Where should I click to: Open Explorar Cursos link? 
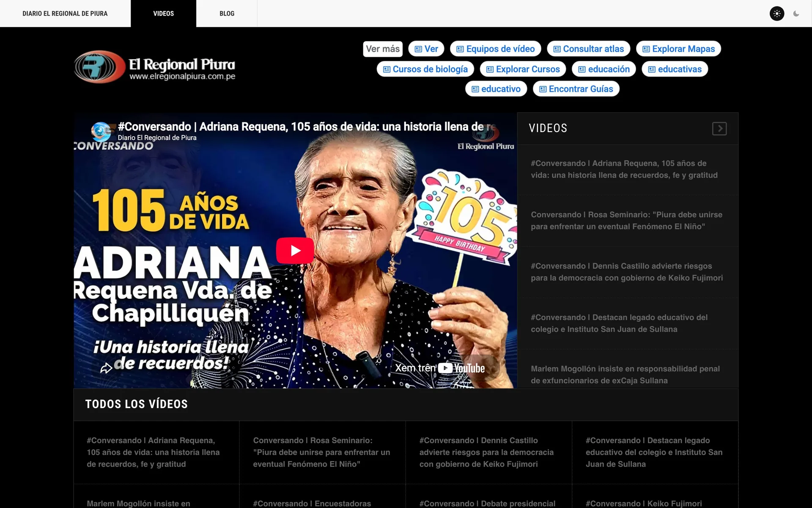[523, 69]
